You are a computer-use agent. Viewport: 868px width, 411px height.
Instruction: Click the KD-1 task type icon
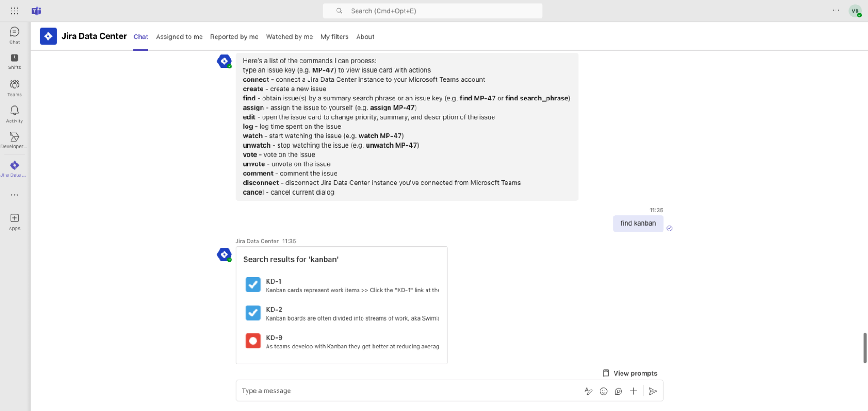point(253,285)
